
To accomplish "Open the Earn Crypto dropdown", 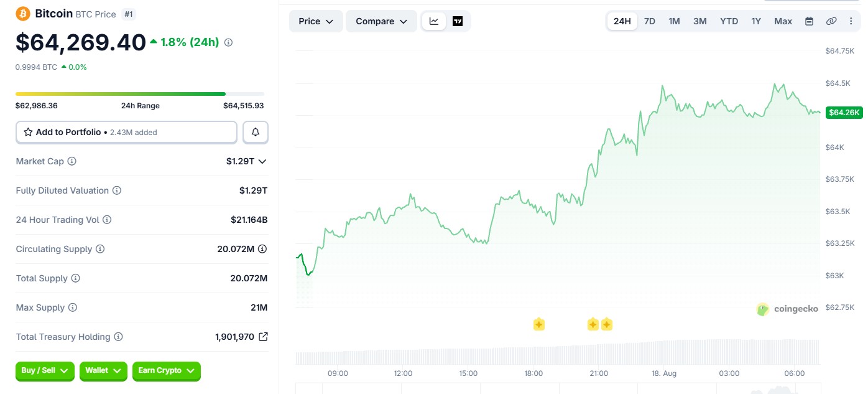I will pos(167,371).
